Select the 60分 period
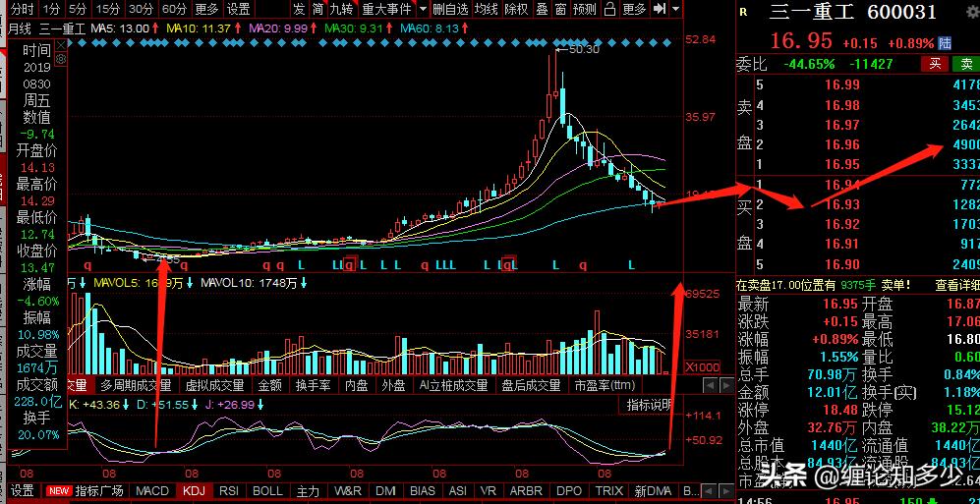The image size is (980, 504). [x=174, y=9]
